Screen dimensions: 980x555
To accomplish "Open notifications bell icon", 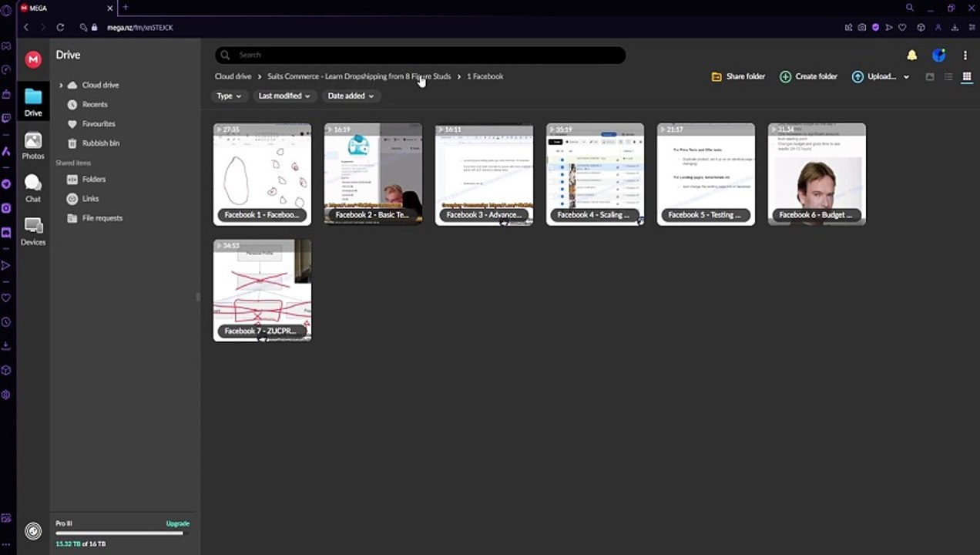I will click(912, 55).
